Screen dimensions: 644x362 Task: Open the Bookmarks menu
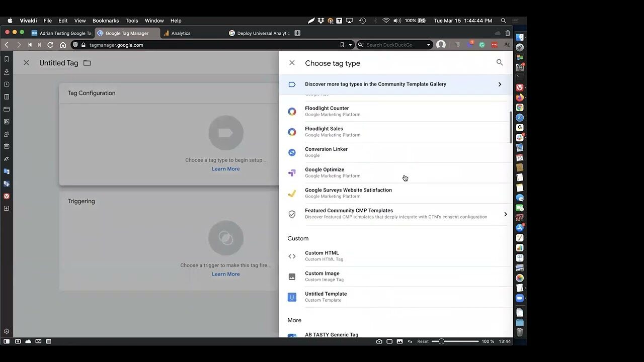coord(106,21)
